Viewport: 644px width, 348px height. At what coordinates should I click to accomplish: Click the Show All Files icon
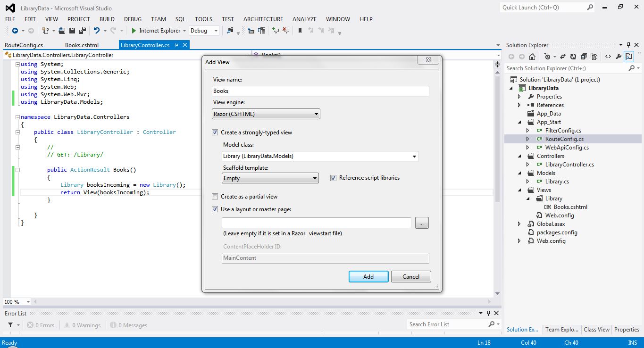click(x=594, y=57)
